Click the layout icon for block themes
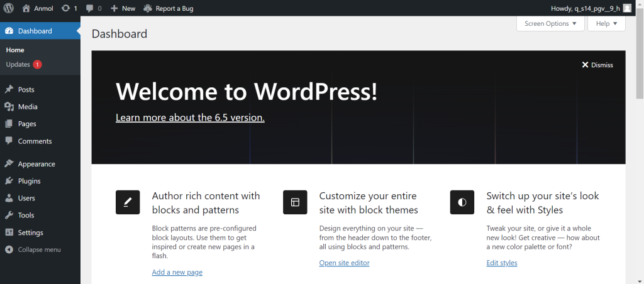644x284 pixels. [x=295, y=202]
